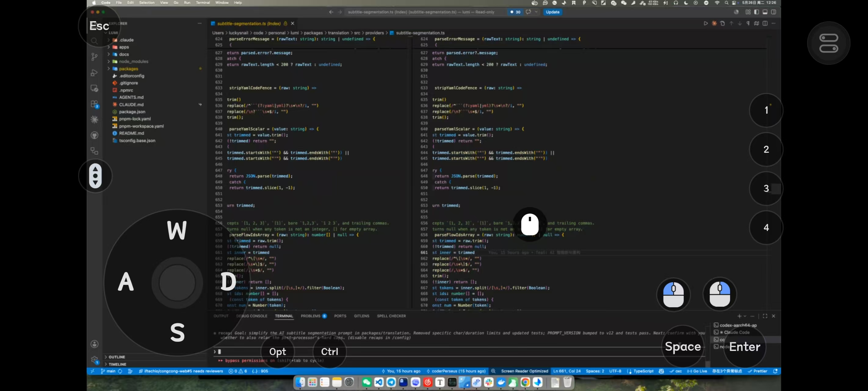Open WeChat from the Dock

367,382
